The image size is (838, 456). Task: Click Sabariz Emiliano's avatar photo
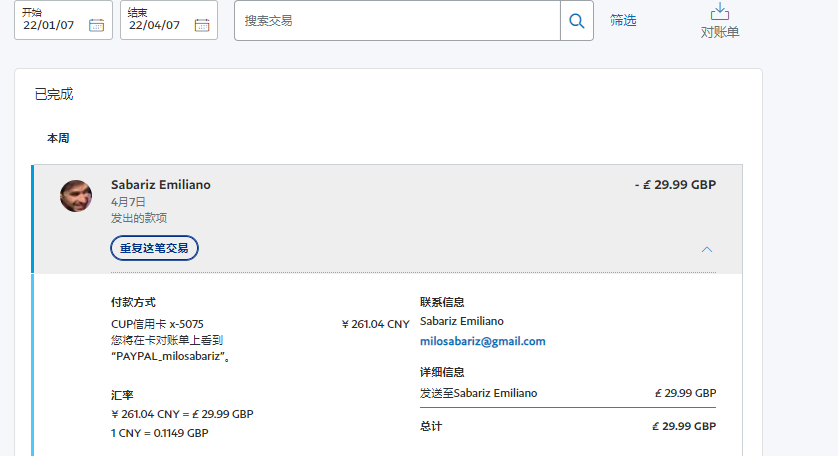pyautogui.click(x=76, y=196)
